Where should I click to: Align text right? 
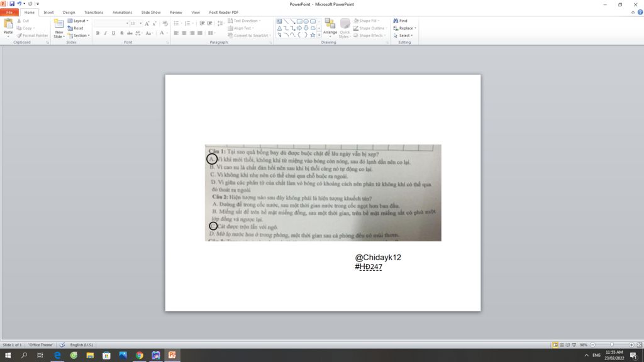(192, 33)
